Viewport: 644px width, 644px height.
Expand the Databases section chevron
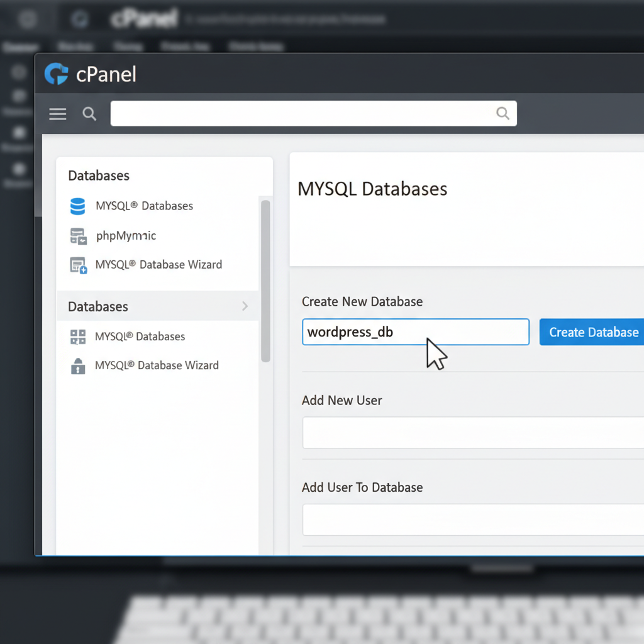coord(245,306)
